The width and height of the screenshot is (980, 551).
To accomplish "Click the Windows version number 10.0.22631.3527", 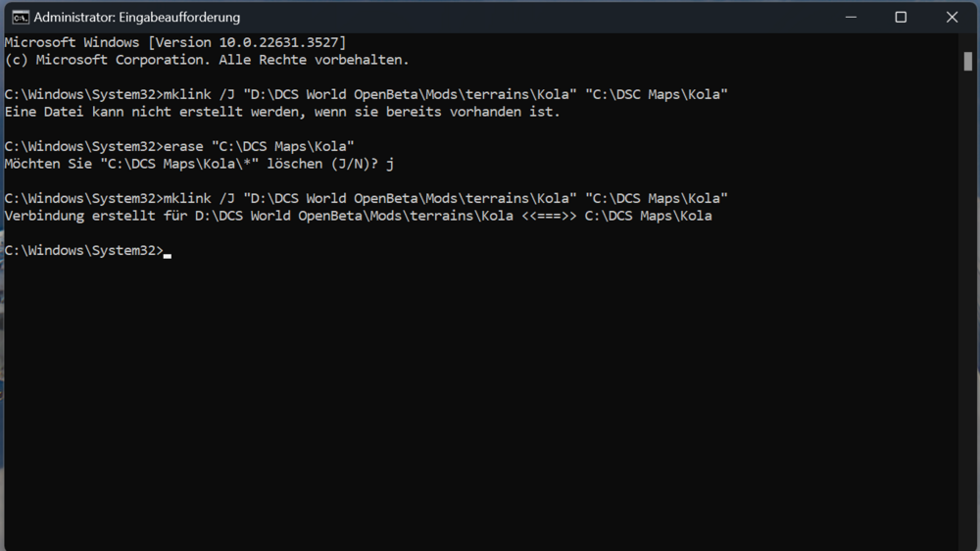I will pyautogui.click(x=281, y=42).
